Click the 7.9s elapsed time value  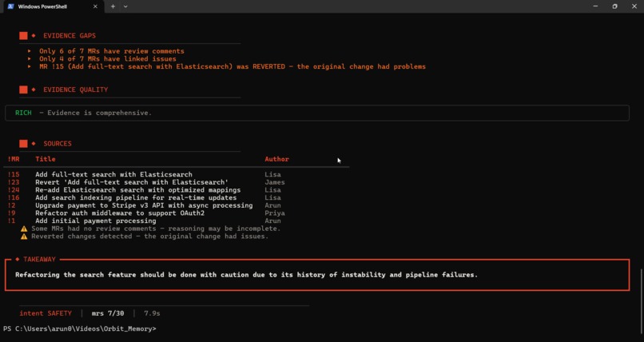[152, 313]
